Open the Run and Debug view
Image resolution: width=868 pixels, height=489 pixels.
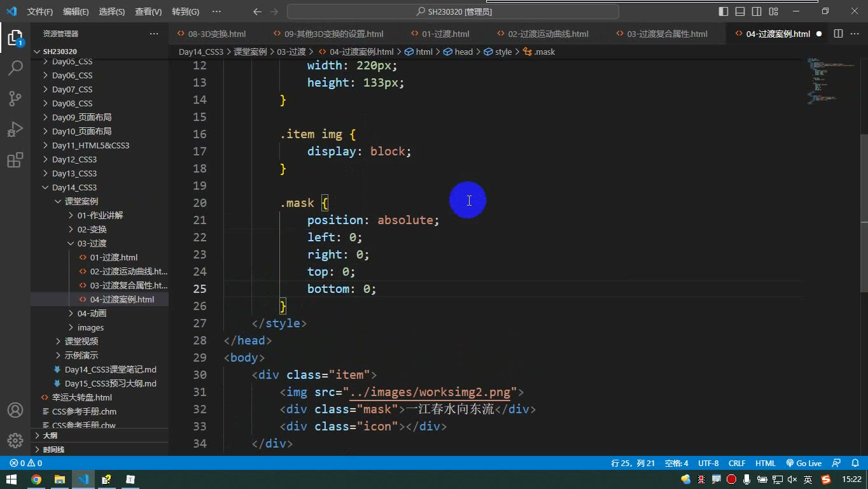(x=15, y=129)
